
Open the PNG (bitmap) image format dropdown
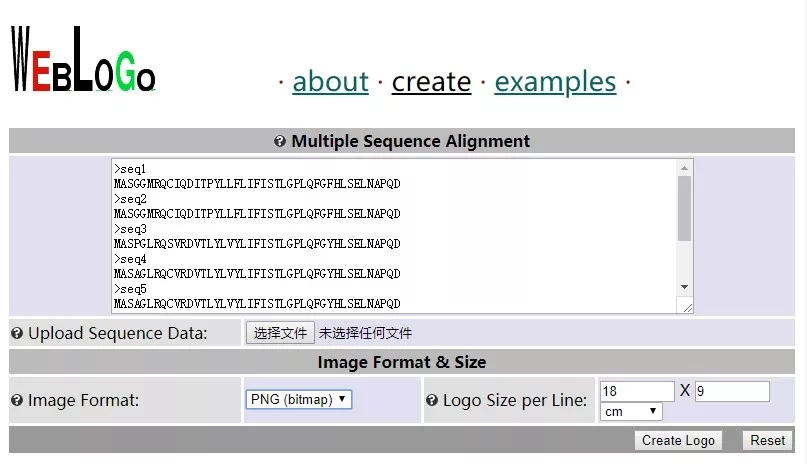[x=299, y=400]
